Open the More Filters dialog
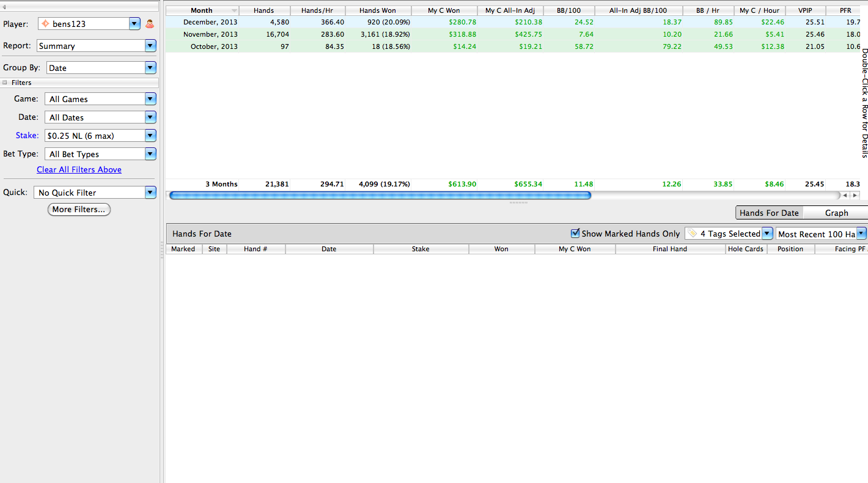The height and width of the screenshot is (483, 868). click(79, 210)
